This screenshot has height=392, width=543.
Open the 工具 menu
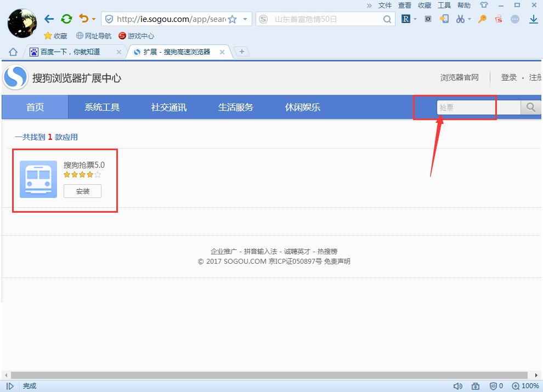click(x=444, y=5)
